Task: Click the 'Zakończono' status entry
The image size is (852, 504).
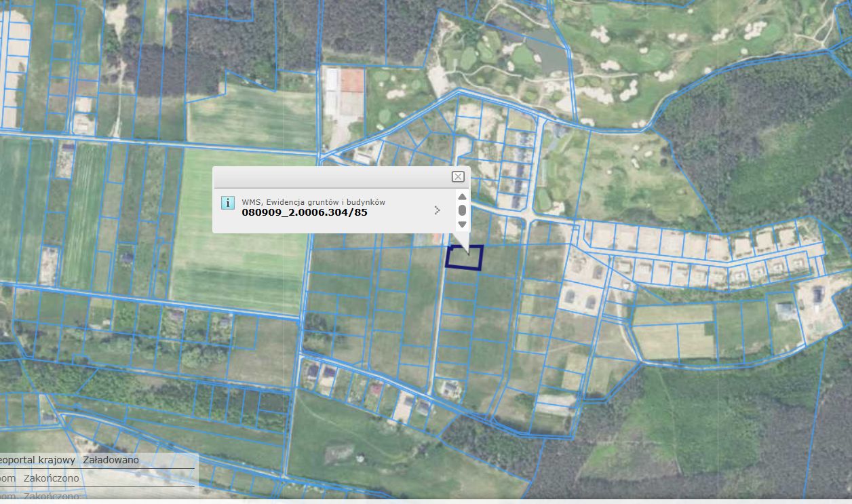Action: pyautogui.click(x=51, y=478)
